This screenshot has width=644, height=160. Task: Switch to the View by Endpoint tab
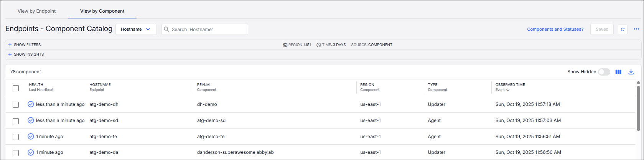[37, 11]
